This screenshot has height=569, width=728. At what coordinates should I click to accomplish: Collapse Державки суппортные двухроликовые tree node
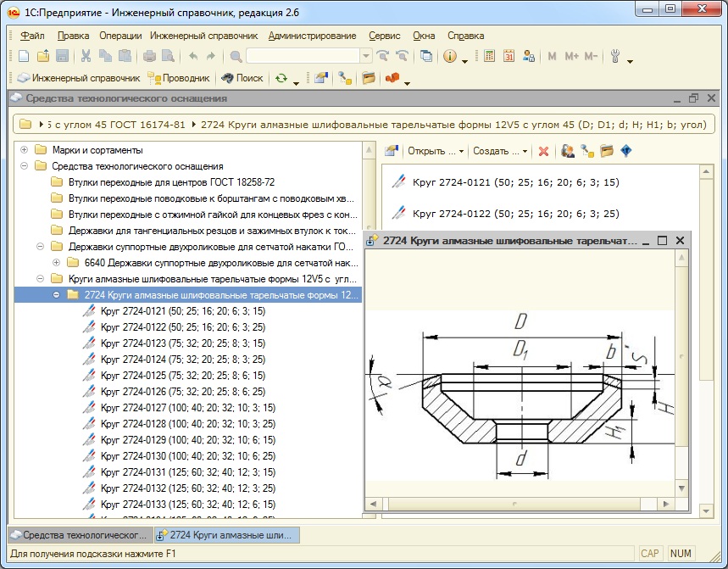(x=41, y=246)
